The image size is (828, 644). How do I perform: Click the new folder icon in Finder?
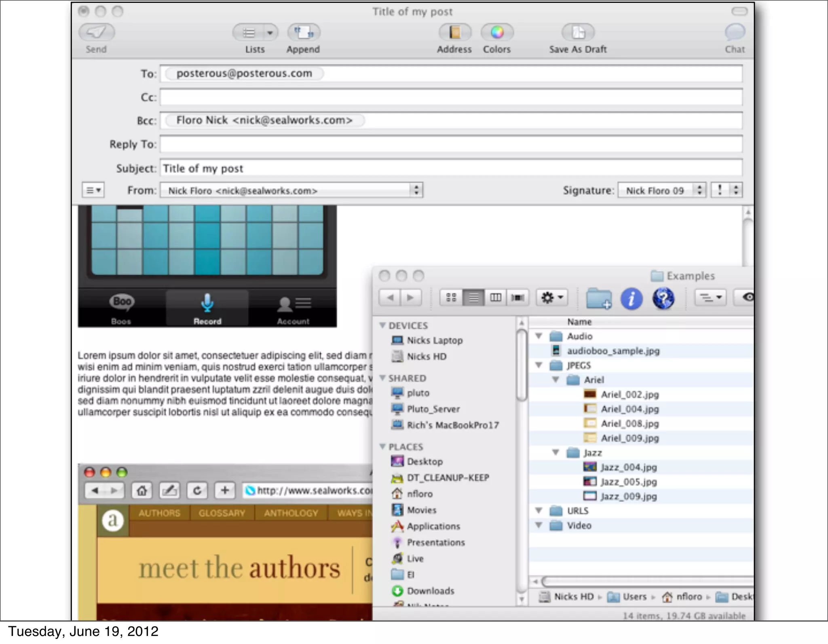tap(598, 298)
